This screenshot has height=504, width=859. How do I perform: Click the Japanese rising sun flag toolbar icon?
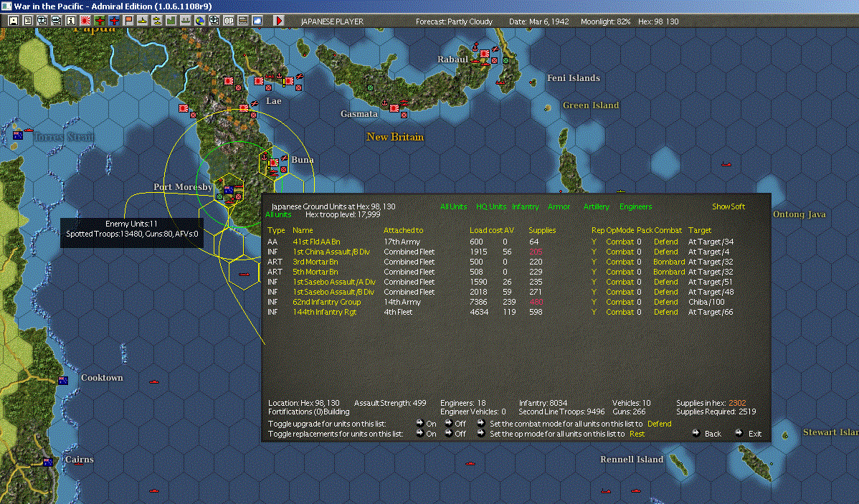click(85, 21)
